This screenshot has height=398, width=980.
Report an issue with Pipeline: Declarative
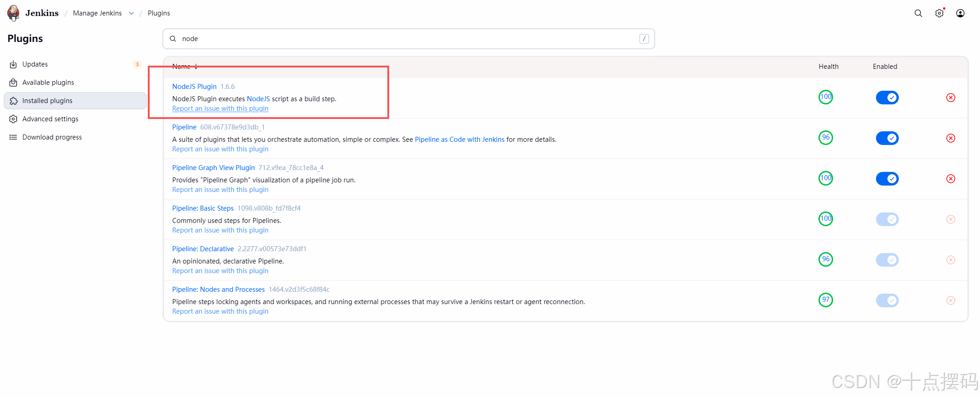220,271
